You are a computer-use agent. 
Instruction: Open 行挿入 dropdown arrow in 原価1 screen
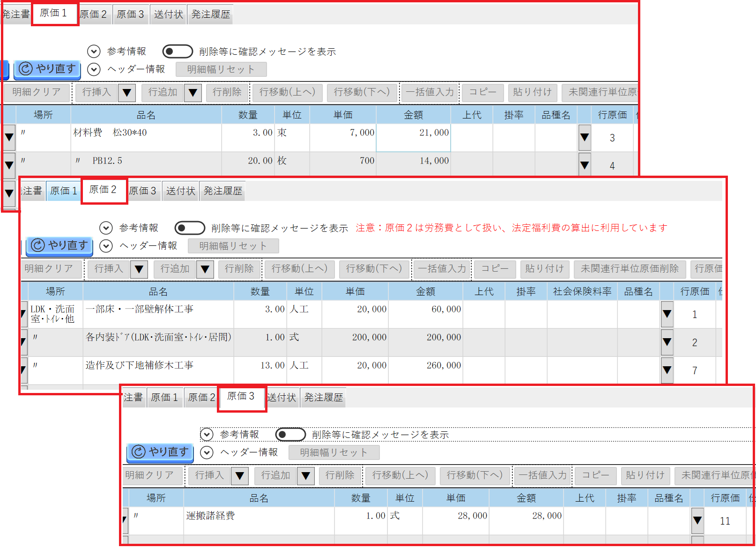pyautogui.click(x=126, y=92)
